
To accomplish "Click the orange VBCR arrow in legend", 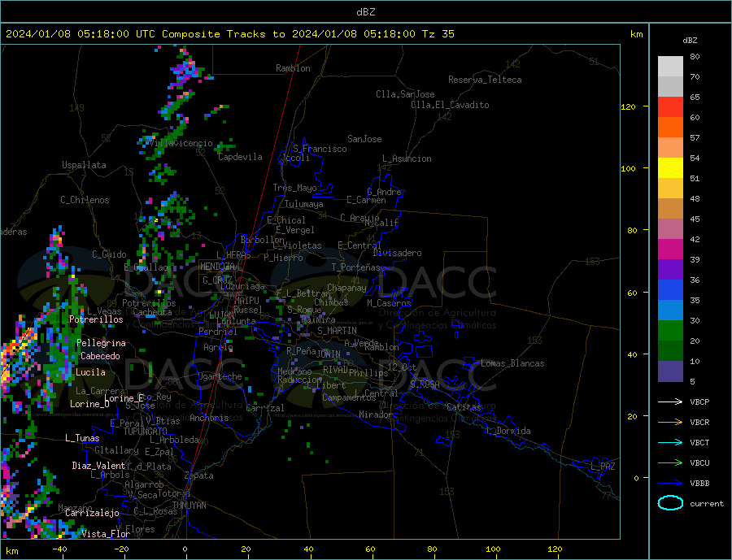I will 670,423.
